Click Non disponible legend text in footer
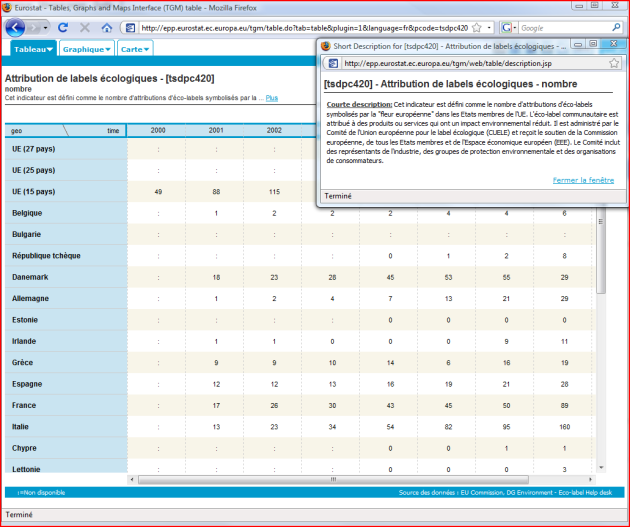Screen dimensions: 630x527 click(x=41, y=492)
